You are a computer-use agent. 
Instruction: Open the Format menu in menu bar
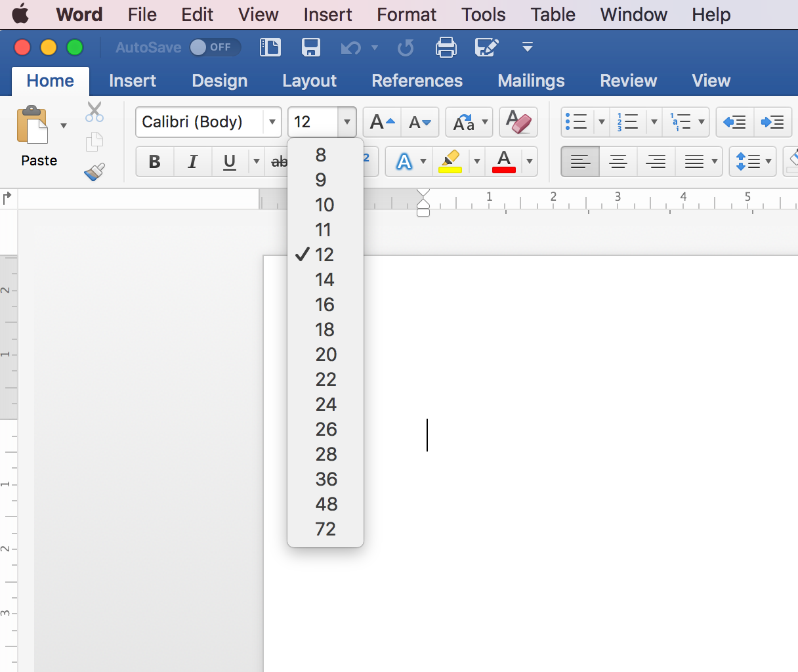(406, 14)
